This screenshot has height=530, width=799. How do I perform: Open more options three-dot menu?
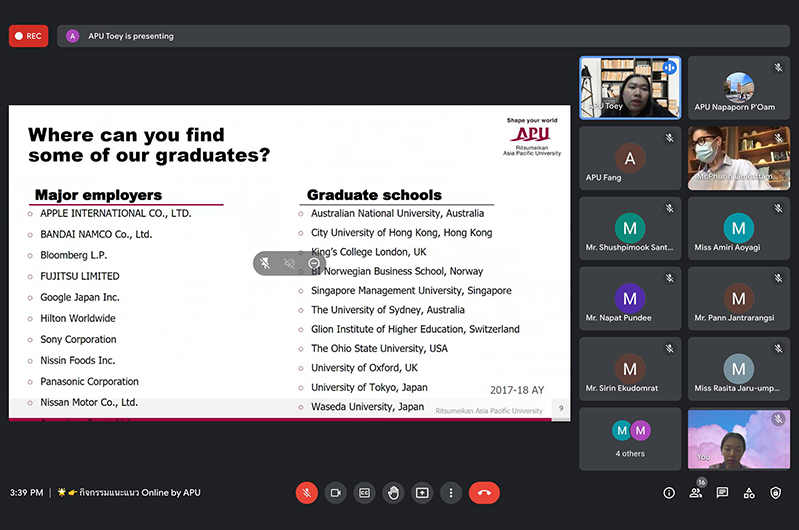point(451,493)
